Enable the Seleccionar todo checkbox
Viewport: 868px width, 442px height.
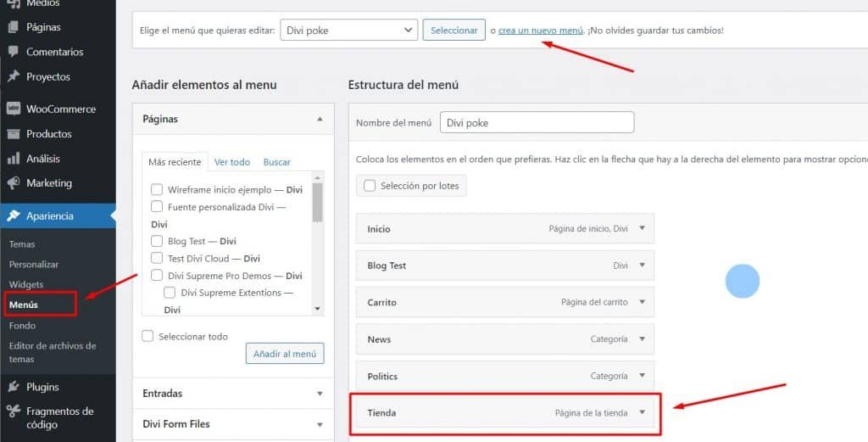147,336
